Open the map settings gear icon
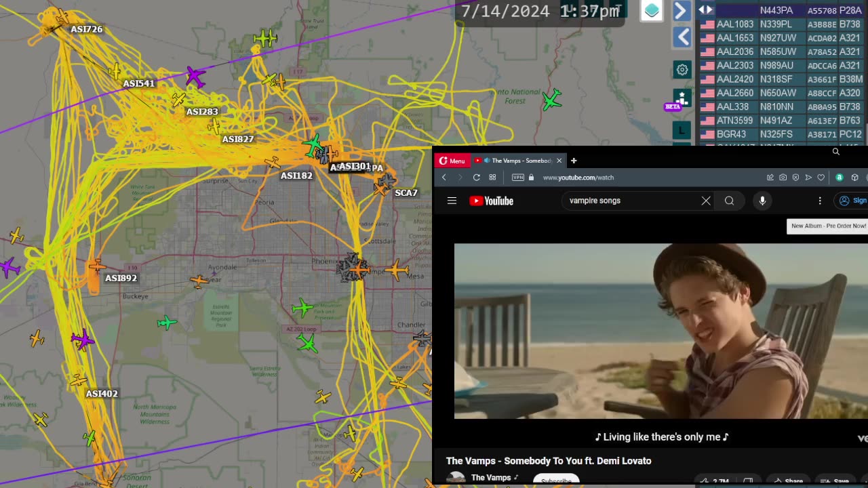 click(682, 69)
